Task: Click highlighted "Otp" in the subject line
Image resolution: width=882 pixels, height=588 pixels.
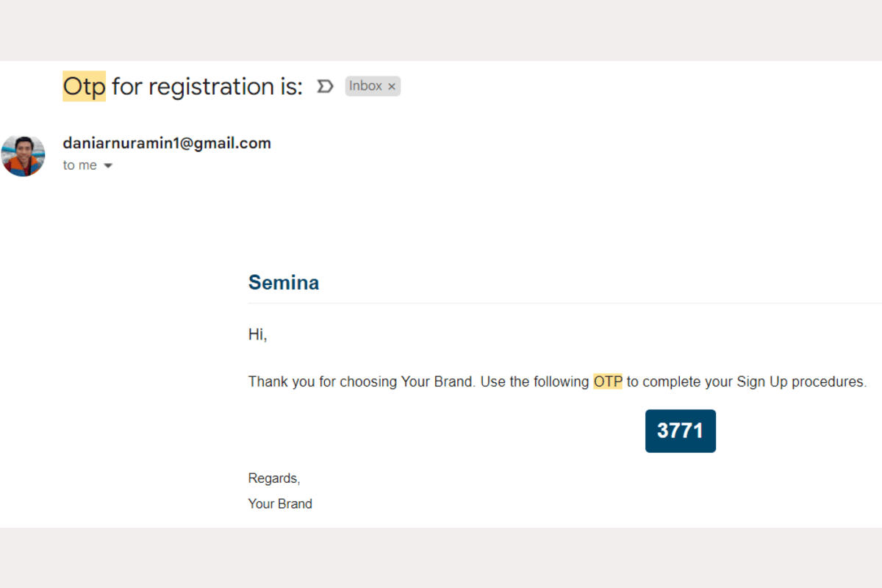Action: coord(84,87)
